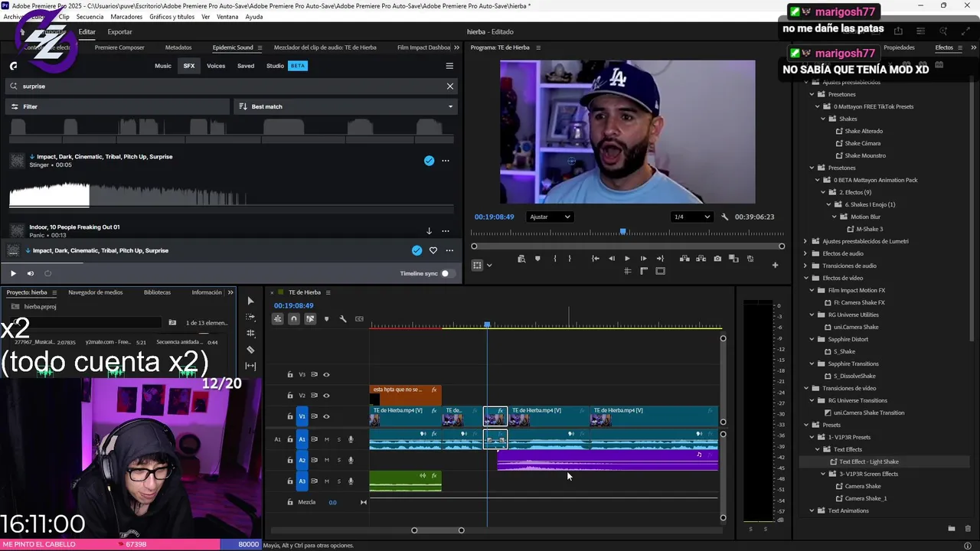The width and height of the screenshot is (980, 551).
Task: Click the surprise search field
Action: (x=230, y=86)
